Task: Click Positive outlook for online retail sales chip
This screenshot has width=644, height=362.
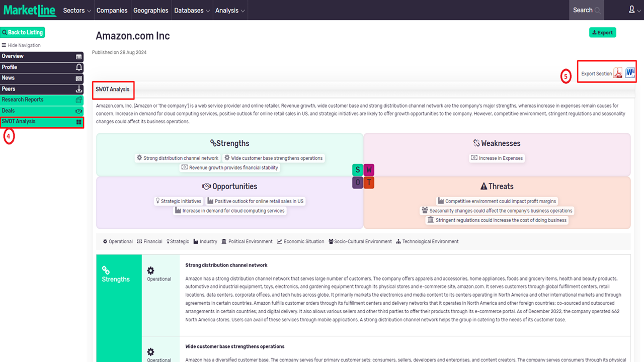Action: (x=255, y=201)
